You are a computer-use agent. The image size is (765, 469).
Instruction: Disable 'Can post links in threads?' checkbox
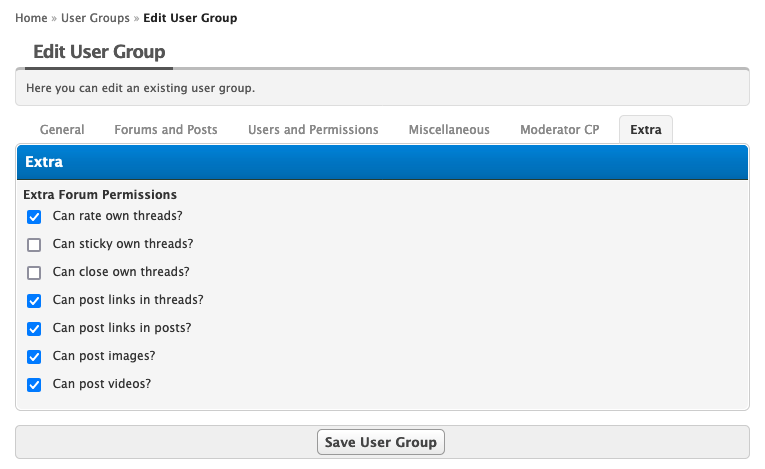tap(34, 300)
